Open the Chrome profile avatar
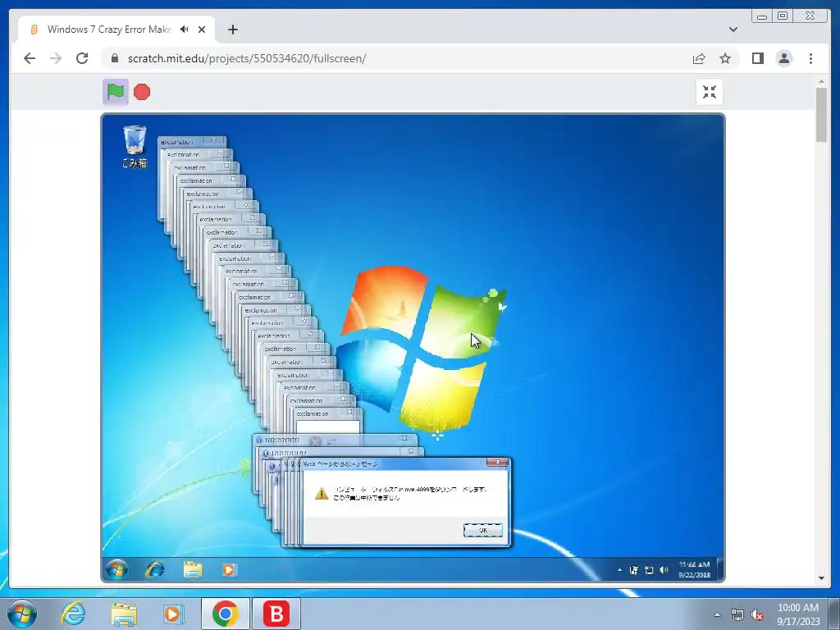Viewport: 840px width, 630px height. [x=783, y=58]
